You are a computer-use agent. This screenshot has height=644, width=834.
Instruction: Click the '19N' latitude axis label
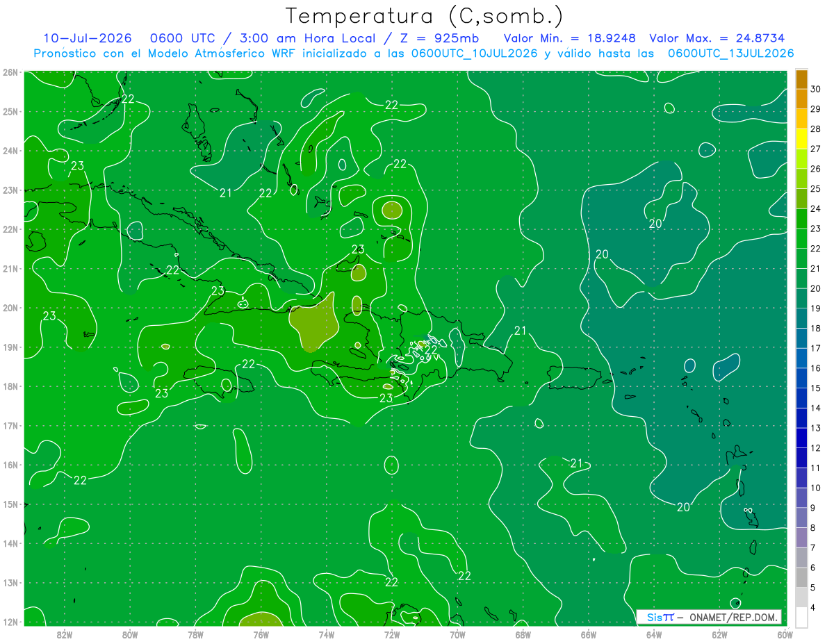(10, 347)
